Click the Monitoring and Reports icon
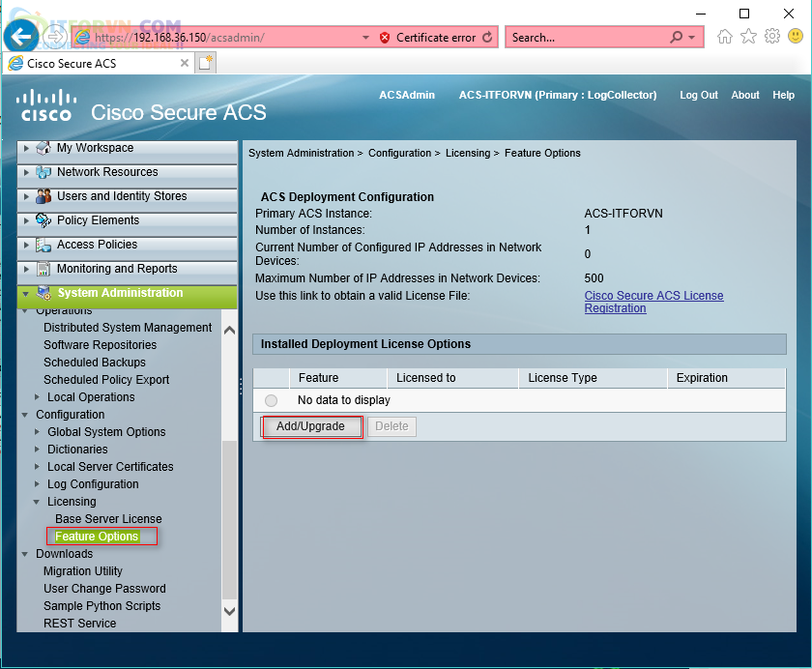Viewport: 812px width, 669px height. pos(43,269)
